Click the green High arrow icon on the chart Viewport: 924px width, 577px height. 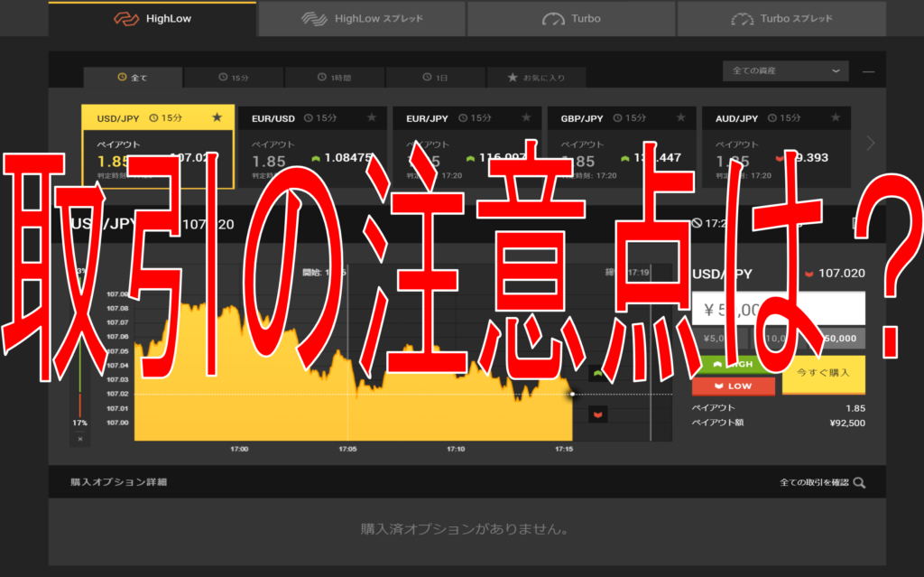597,373
